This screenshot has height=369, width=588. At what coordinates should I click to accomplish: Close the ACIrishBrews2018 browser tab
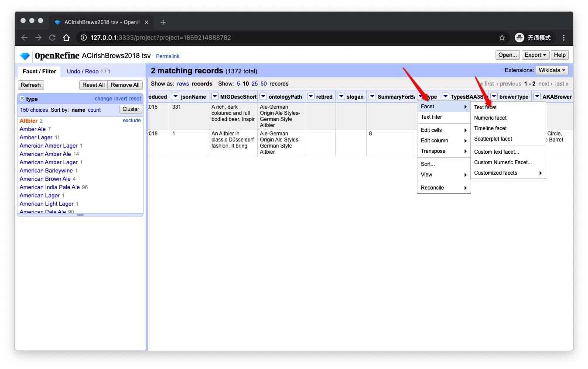(x=147, y=22)
